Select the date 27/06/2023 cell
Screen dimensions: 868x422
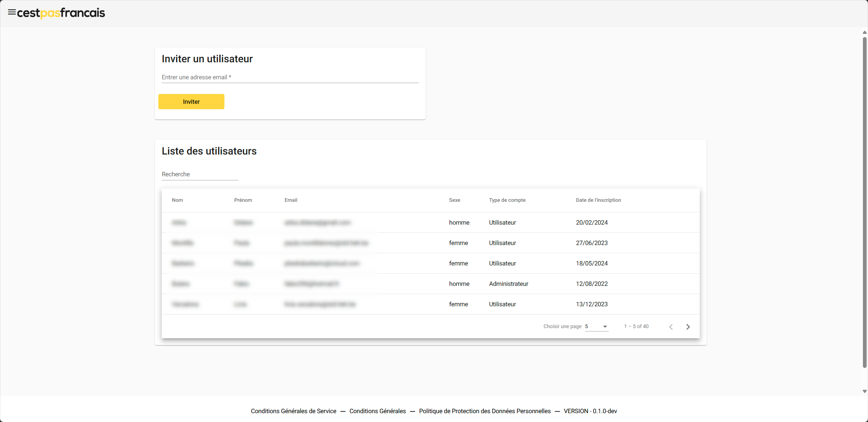coord(592,243)
